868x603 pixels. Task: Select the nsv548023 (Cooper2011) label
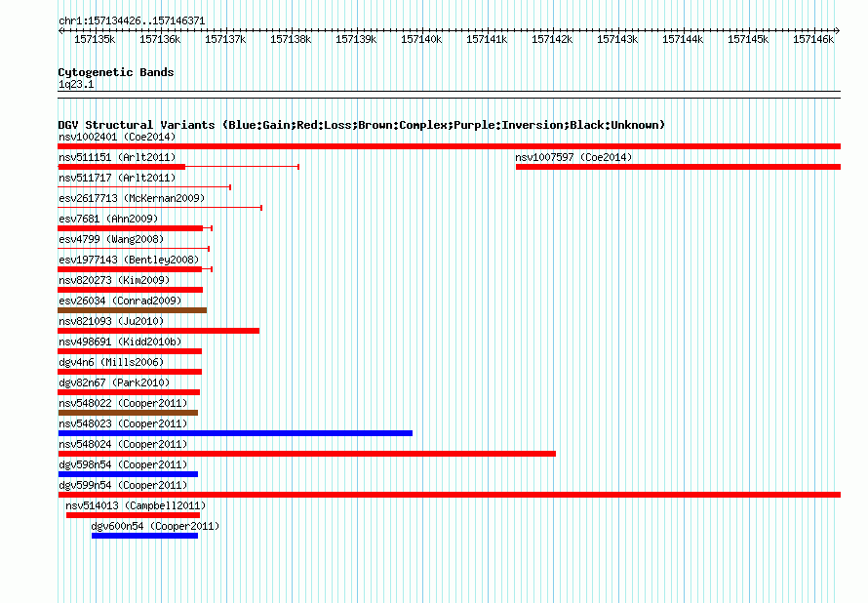pos(123,423)
